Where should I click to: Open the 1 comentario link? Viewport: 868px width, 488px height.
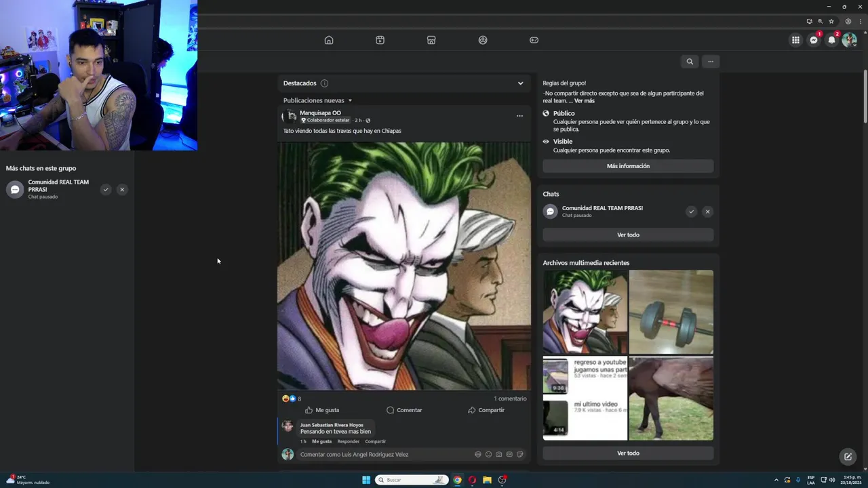pyautogui.click(x=510, y=399)
